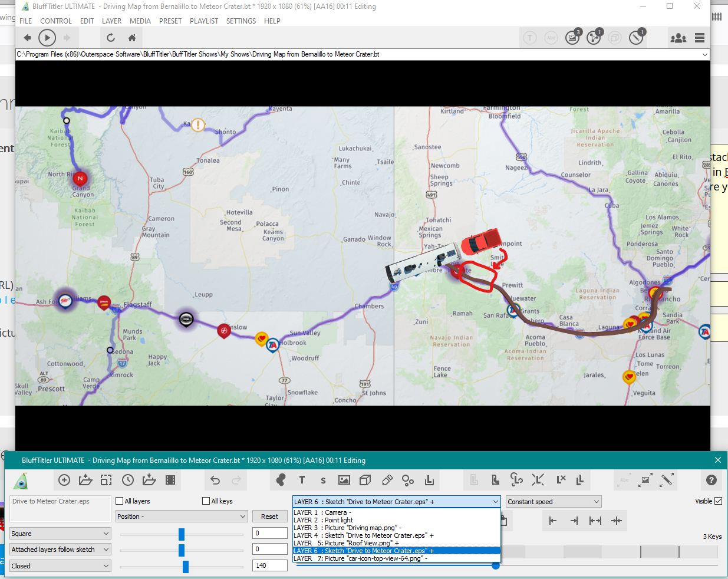Click the back arrow in top toolbar
Screen dimensions: 728x579
pos(27,38)
